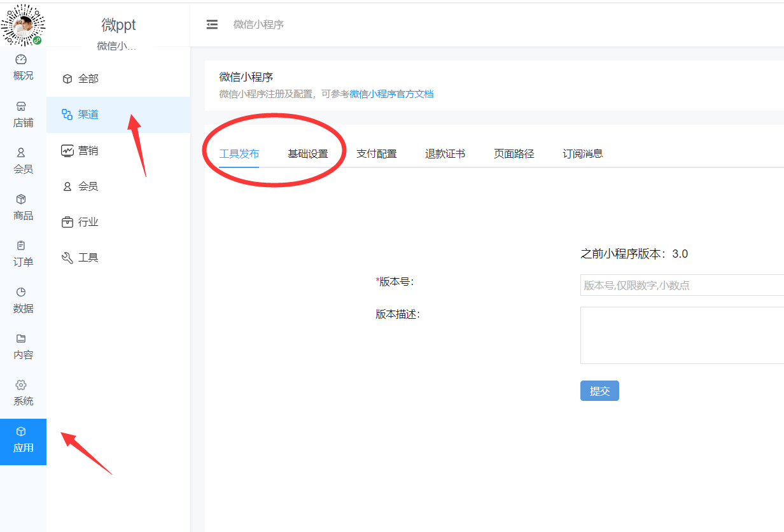Screen dimensions: 784x532
Task: Select 营销 in the submenu
Action: pos(118,151)
